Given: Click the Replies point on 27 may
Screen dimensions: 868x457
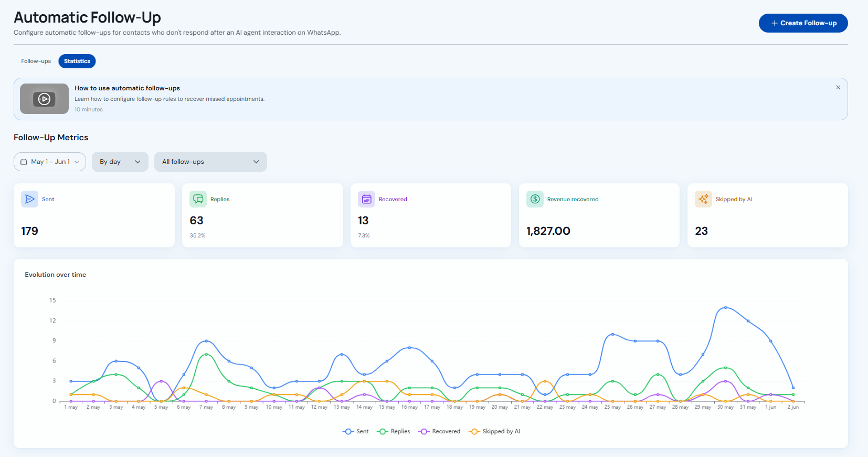Looking at the screenshot, I should coord(658,375).
